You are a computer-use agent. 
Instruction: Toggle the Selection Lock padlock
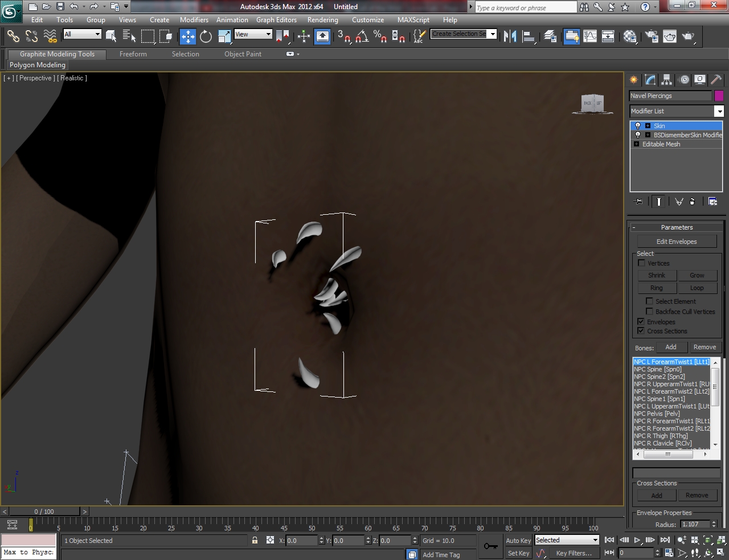pyautogui.click(x=255, y=540)
